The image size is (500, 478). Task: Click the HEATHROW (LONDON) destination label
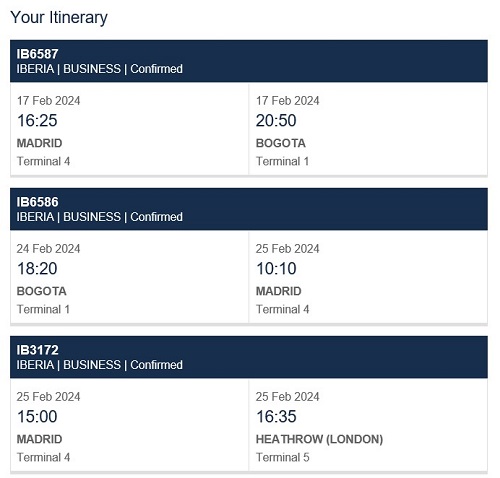[319, 439]
